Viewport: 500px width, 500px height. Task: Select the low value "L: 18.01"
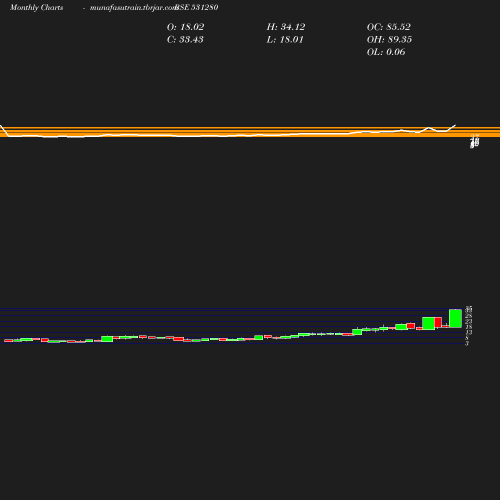coord(285,39)
